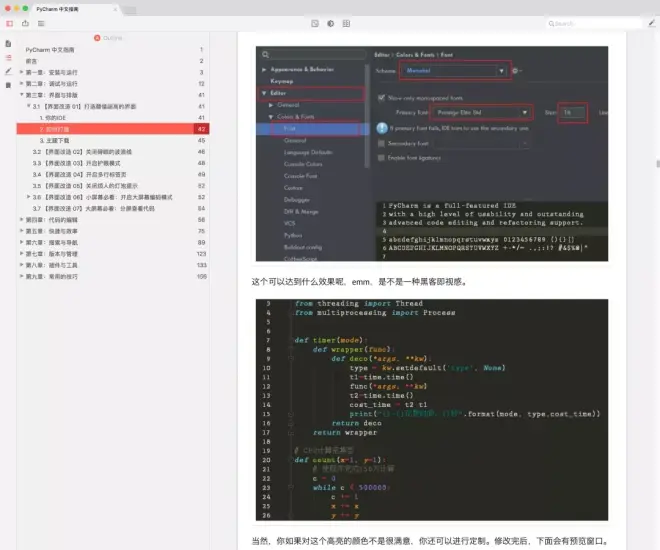Expand chapter six (第六章) in outline

click(21, 242)
